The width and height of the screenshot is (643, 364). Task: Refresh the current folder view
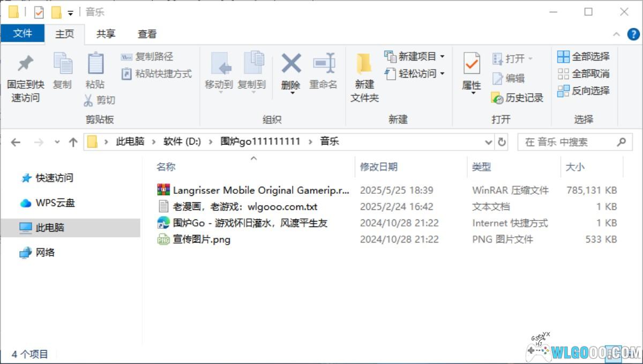tap(502, 142)
